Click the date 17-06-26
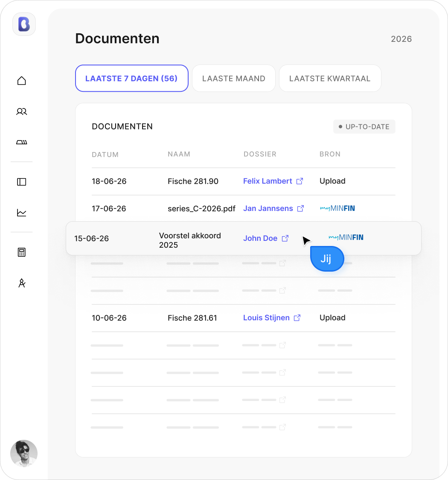This screenshot has height=480, width=448. pos(109,208)
